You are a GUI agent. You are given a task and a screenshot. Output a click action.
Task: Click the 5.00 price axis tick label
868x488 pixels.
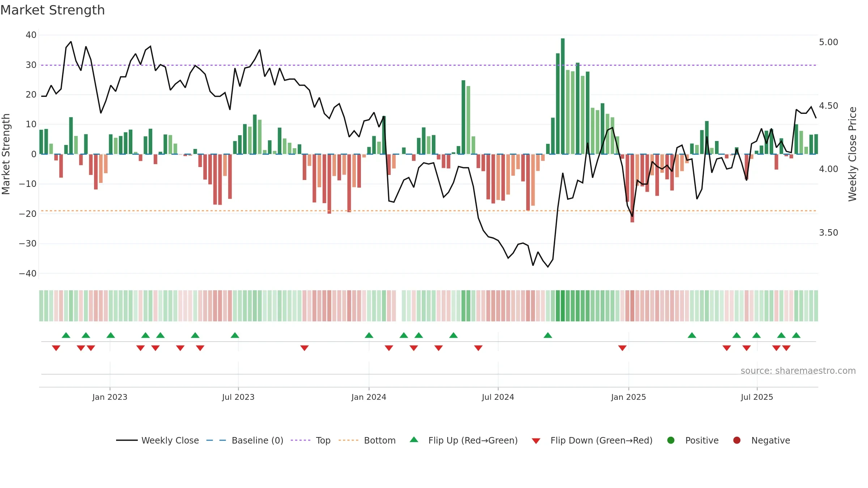click(829, 42)
